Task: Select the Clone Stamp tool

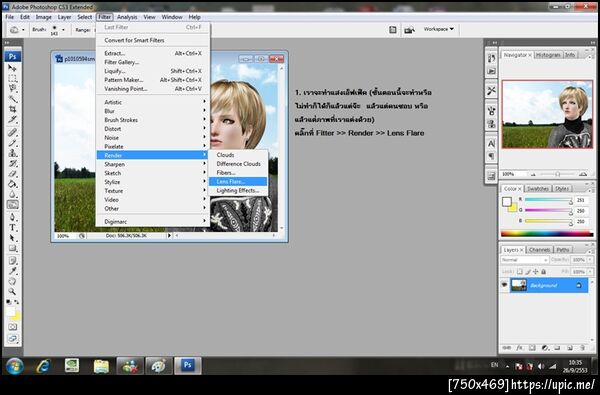Action: [x=12, y=153]
